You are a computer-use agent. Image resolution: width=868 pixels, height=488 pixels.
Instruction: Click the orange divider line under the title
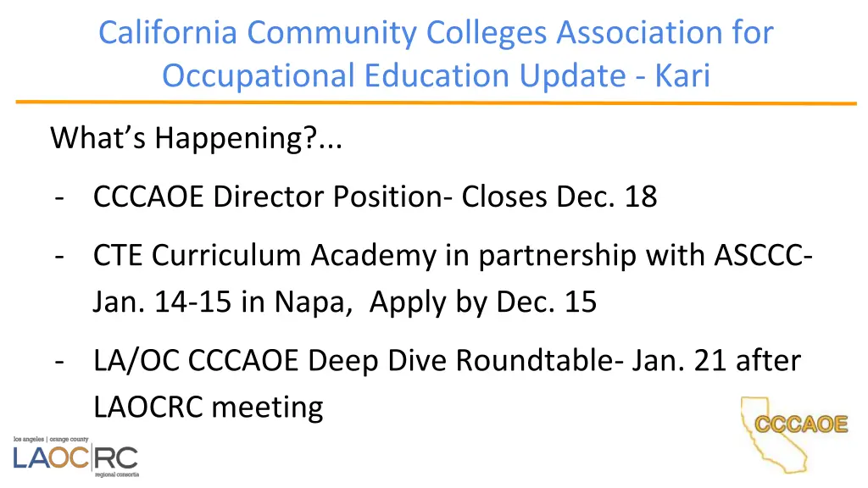click(x=436, y=103)
